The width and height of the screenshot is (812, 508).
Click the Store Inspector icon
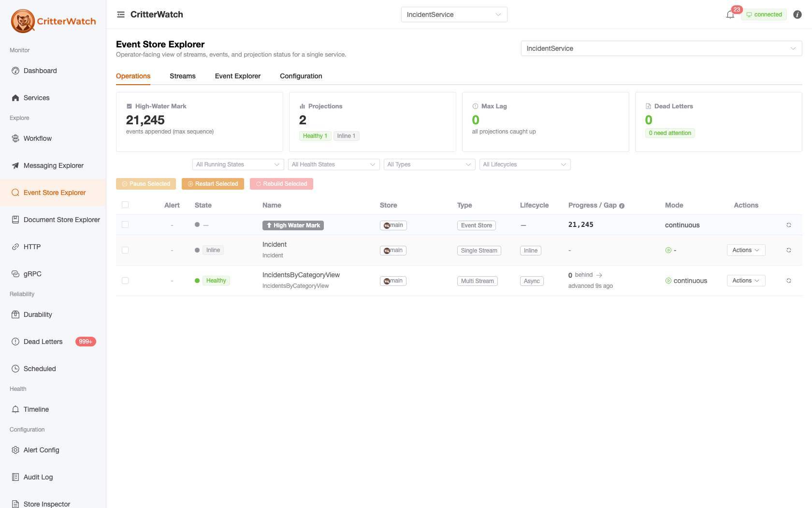(15, 504)
